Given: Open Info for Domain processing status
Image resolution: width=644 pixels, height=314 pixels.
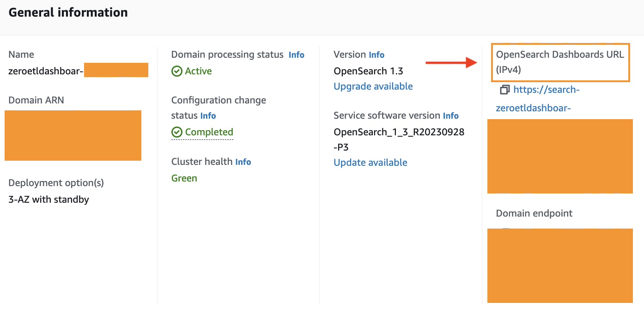Looking at the screenshot, I should click(x=297, y=55).
